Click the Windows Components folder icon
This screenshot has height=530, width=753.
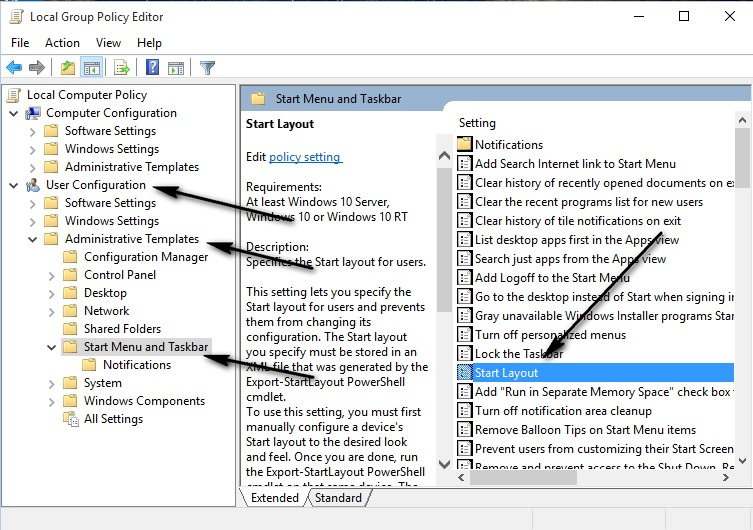(x=70, y=401)
